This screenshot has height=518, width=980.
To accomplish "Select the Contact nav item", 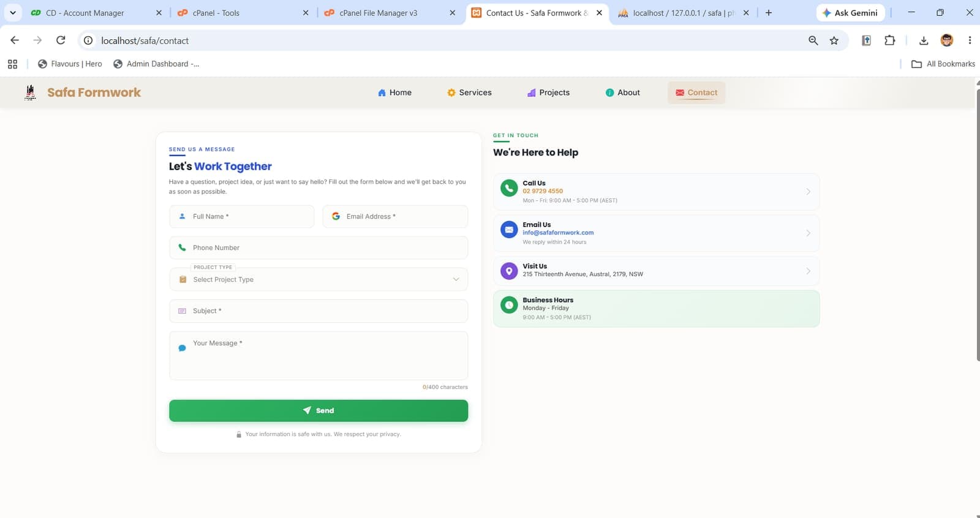I will point(696,92).
